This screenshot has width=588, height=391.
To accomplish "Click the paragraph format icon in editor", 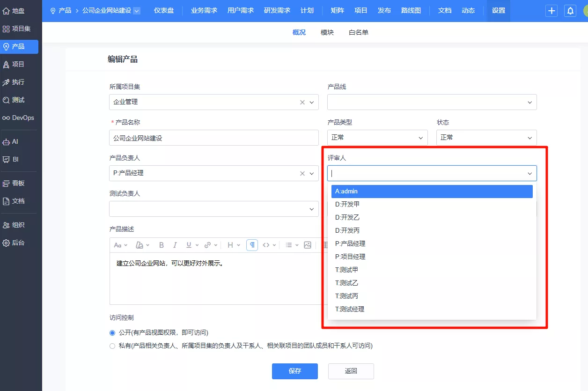I will tap(252, 245).
